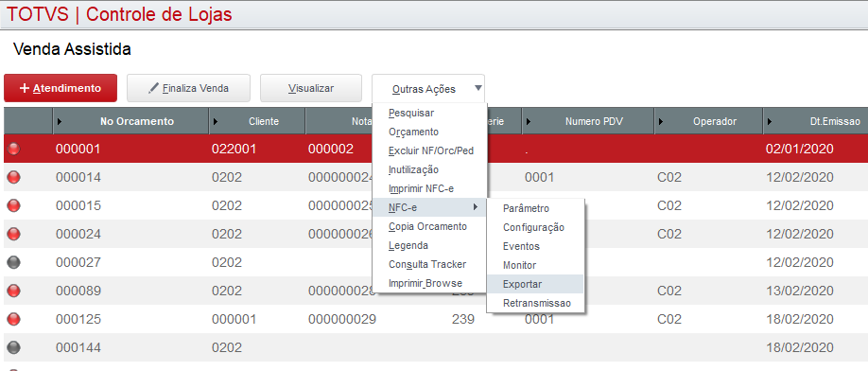Click emission date 02/01/2020
The width and height of the screenshot is (868, 371).
tap(799, 149)
